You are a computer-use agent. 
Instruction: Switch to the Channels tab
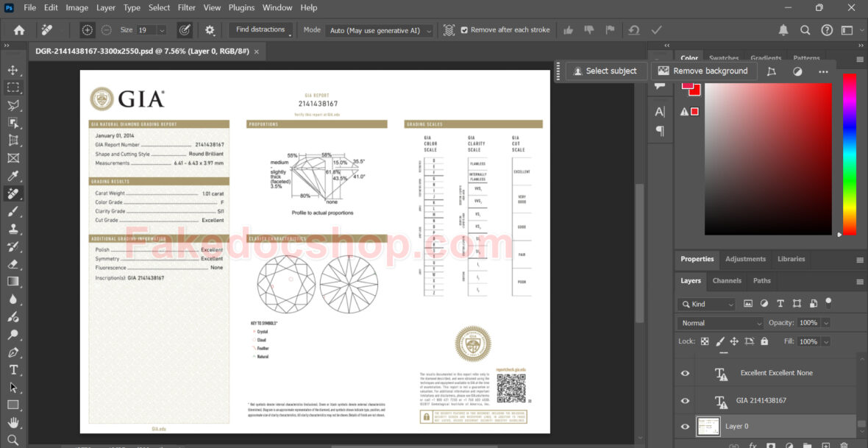pyautogui.click(x=727, y=280)
